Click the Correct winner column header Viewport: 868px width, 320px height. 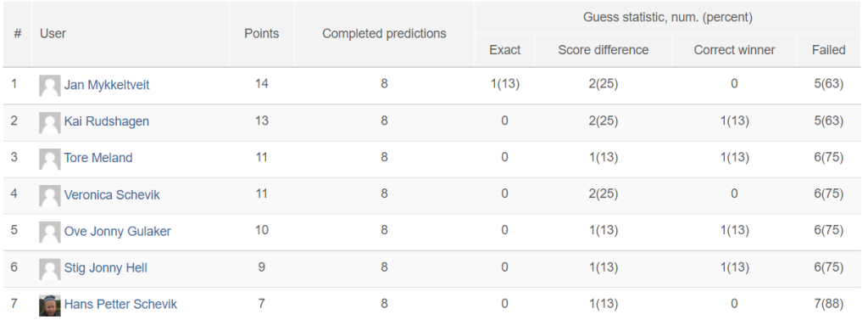pos(735,50)
